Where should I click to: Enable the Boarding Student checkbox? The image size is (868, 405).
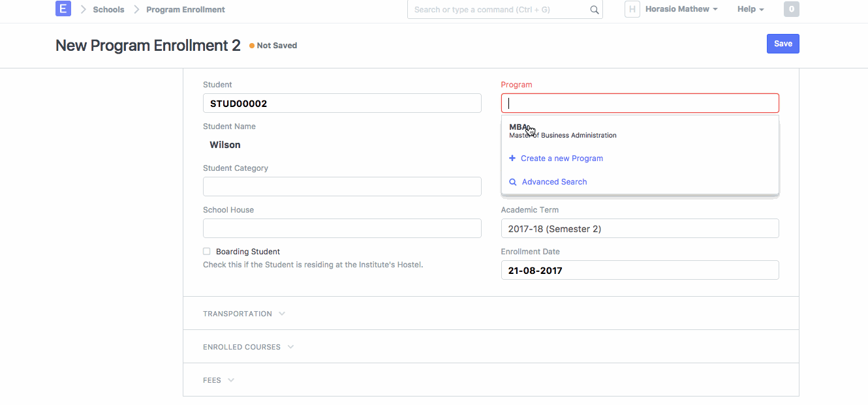[x=207, y=252]
